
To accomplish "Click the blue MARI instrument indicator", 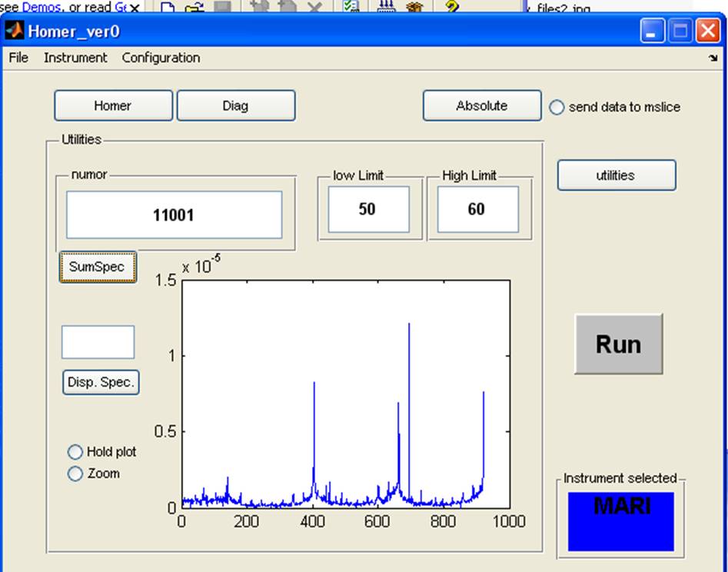I will [x=620, y=521].
